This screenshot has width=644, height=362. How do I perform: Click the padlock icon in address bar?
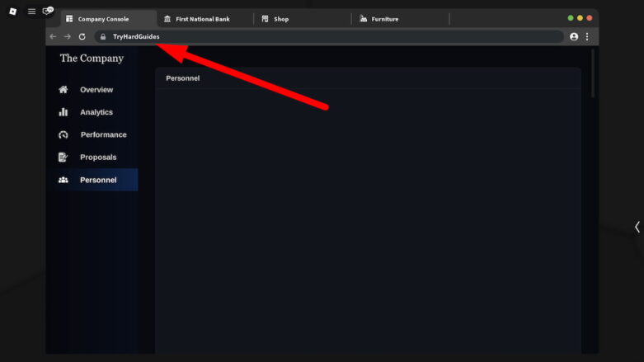(103, 36)
